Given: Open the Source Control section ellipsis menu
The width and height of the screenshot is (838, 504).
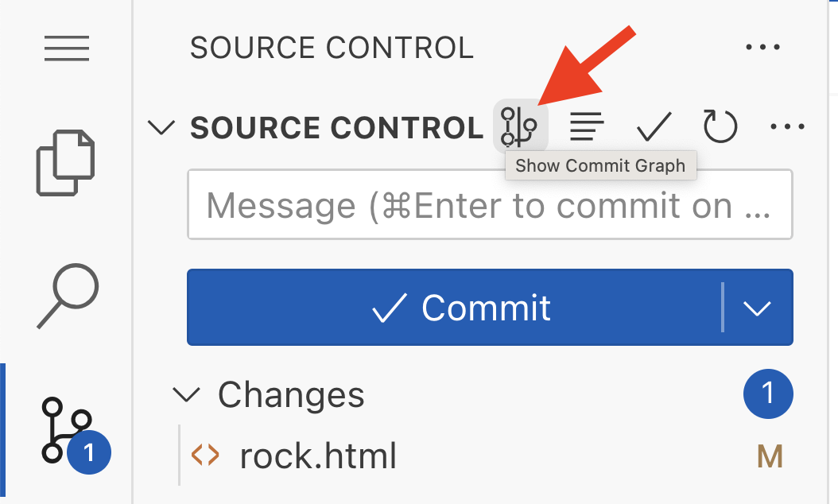Looking at the screenshot, I should (x=788, y=126).
